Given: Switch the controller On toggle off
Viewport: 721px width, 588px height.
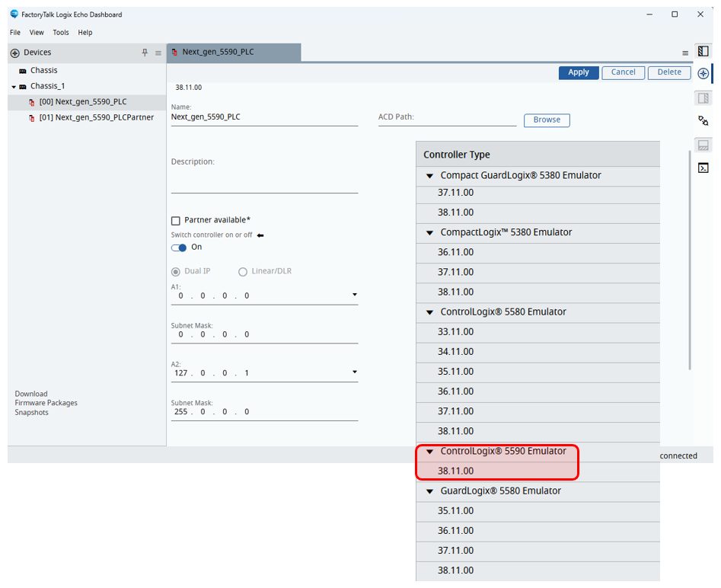Looking at the screenshot, I should click(179, 248).
